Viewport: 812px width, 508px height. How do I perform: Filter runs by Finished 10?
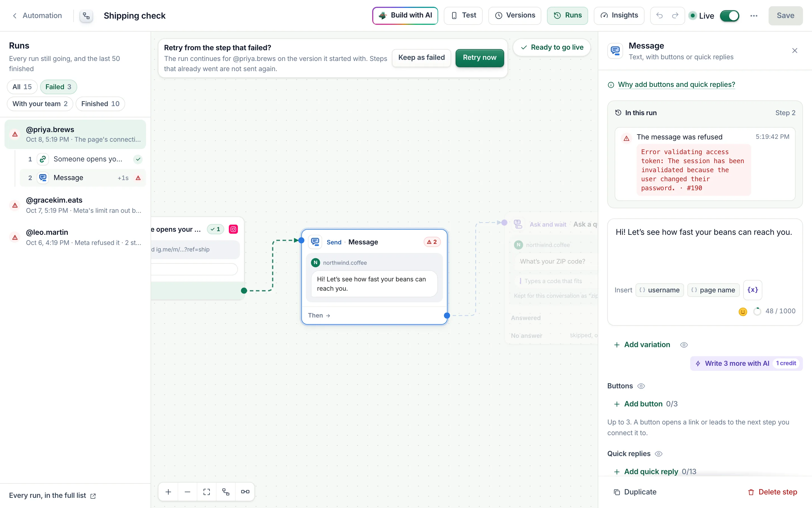pos(100,104)
